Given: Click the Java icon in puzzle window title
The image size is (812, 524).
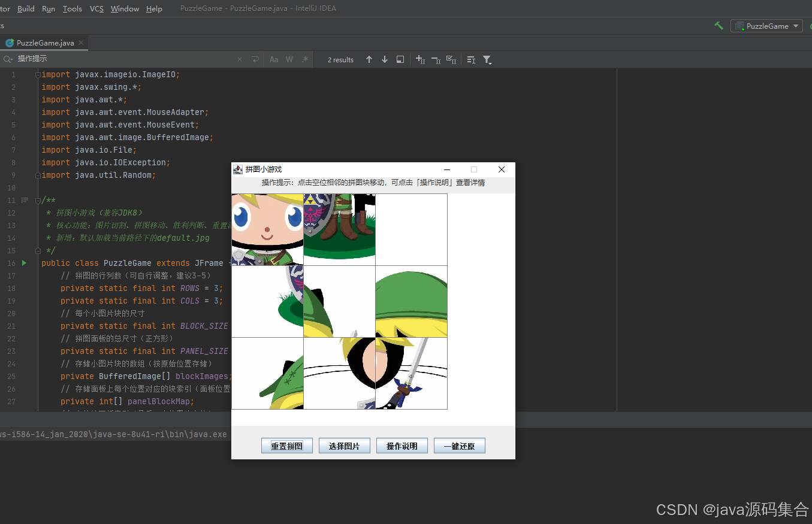Looking at the screenshot, I should click(238, 169).
